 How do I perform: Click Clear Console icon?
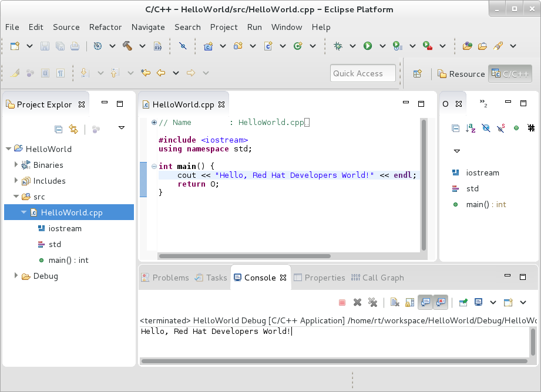(x=395, y=302)
